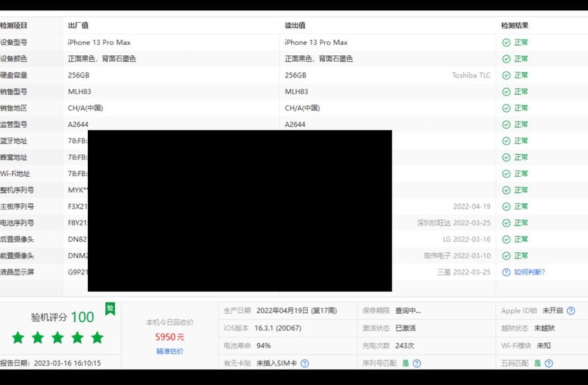Click the help icon beside 五码匹配

(549, 364)
